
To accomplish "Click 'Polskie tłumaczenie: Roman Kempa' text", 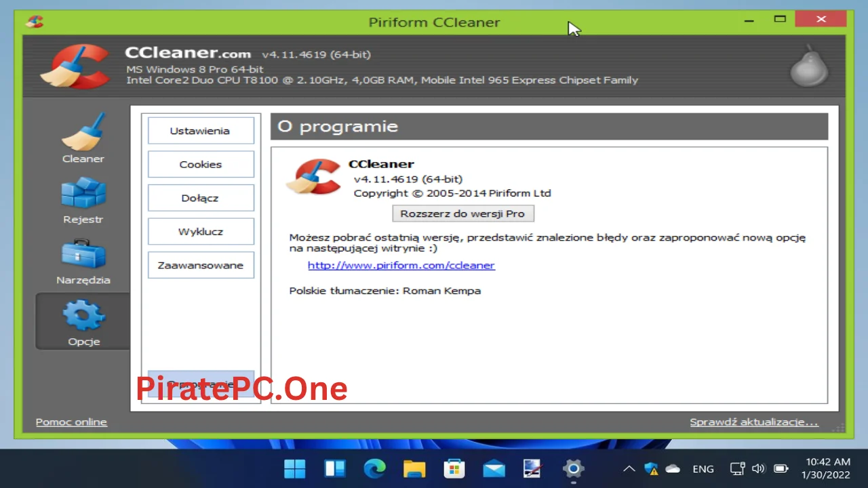I will (x=385, y=291).
